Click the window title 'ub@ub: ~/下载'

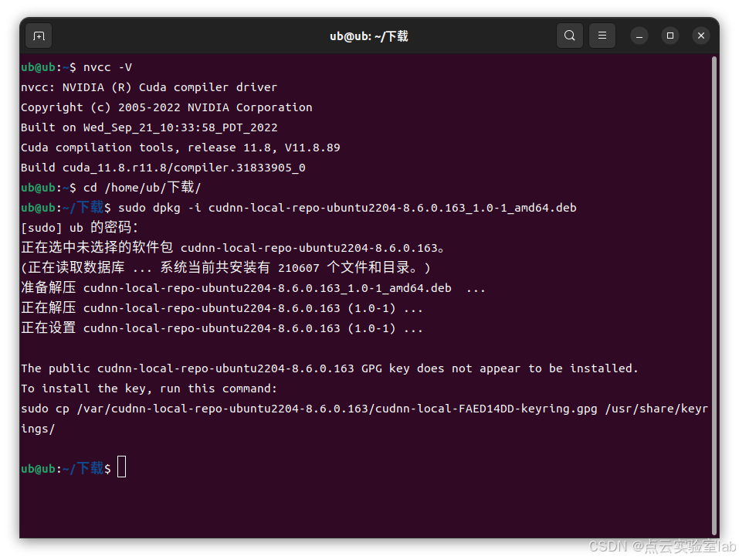click(x=368, y=36)
